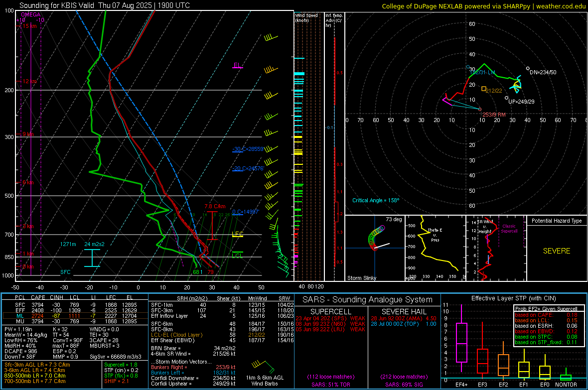Image resolution: width=588 pixels, height=390 pixels.
Task: Select the '0 C=14997' freezing level label
Action: tap(246, 212)
